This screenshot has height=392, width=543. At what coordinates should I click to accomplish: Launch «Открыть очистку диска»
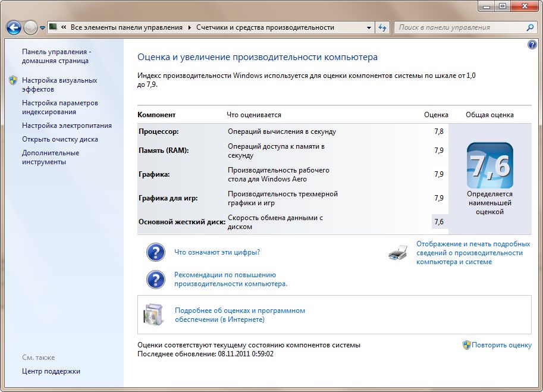coord(60,139)
